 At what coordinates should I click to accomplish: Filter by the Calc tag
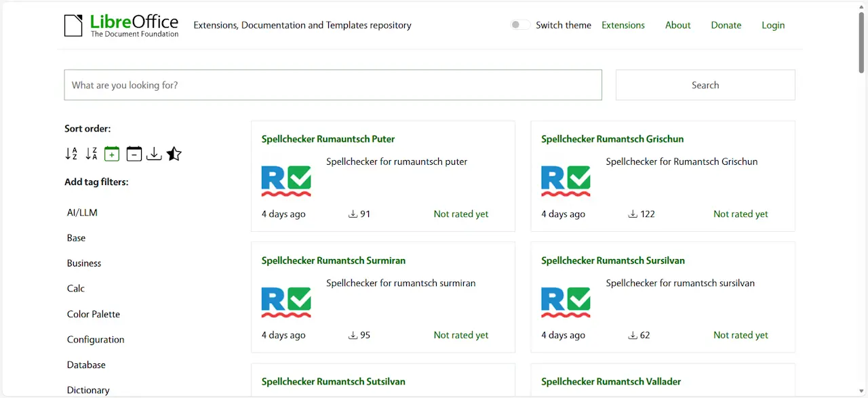click(x=76, y=288)
